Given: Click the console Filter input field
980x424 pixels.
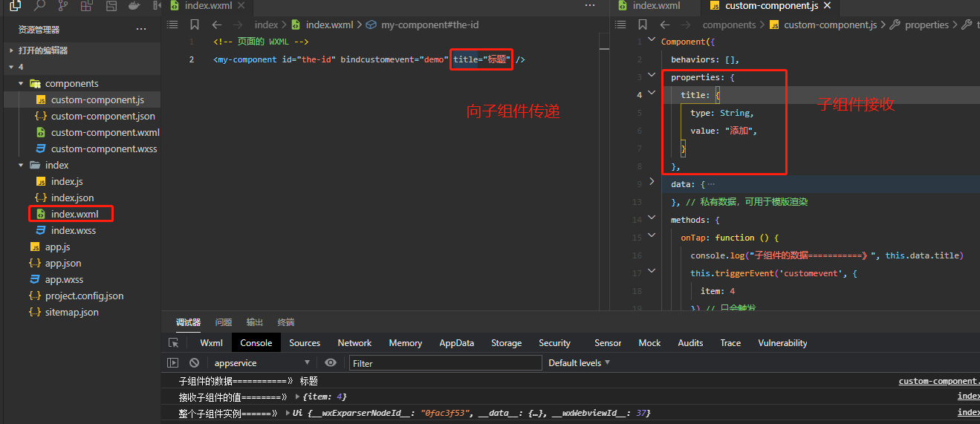Looking at the screenshot, I should pyautogui.click(x=446, y=363).
